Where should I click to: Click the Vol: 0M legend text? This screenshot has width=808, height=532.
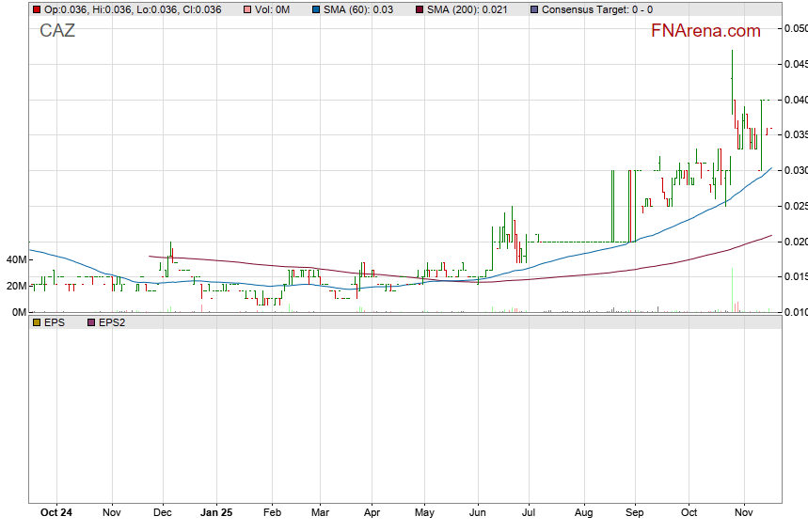[275, 9]
